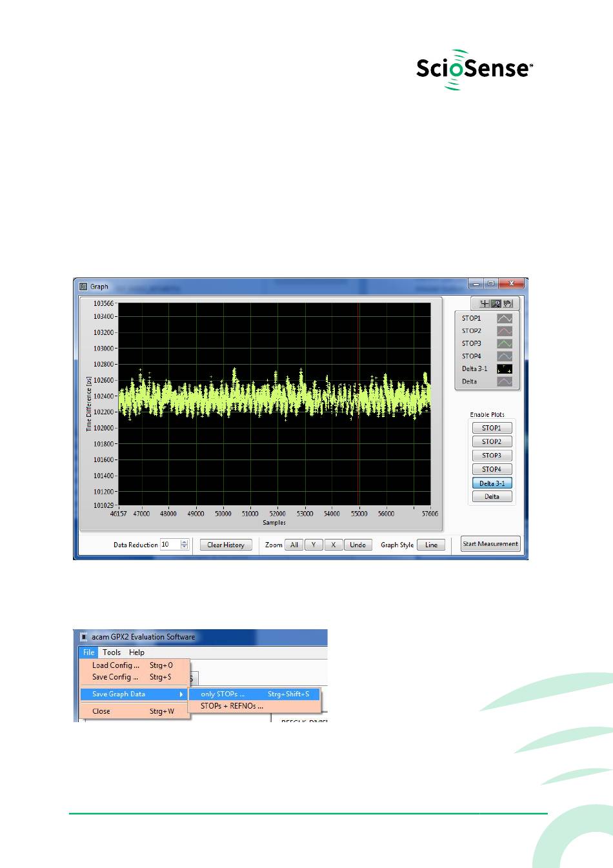Click the 46157 X-axis start value

118,514
